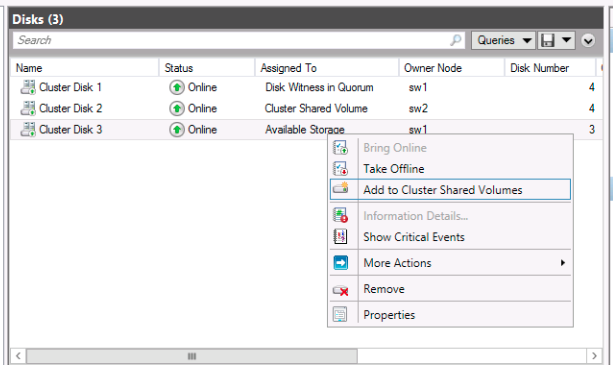The image size is (613, 365).
Task: Click Disk Witness in Quorum cell
Action: click(319, 87)
